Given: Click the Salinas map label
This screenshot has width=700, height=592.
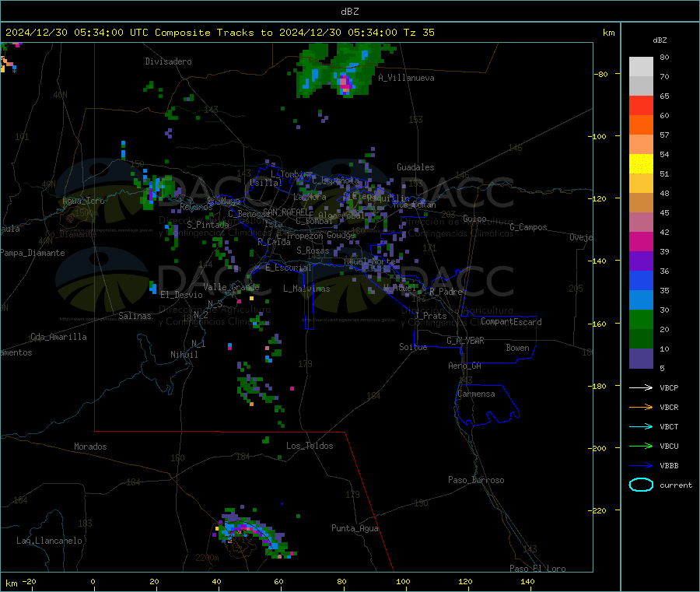Looking at the screenshot, I should [x=135, y=316].
